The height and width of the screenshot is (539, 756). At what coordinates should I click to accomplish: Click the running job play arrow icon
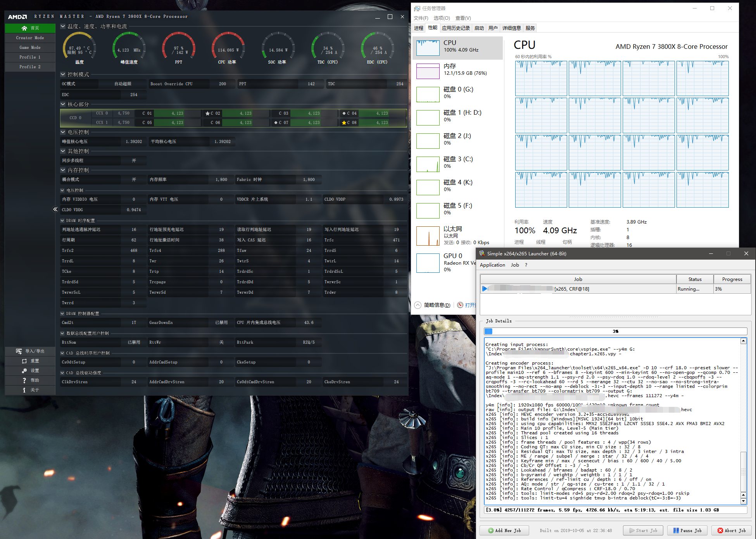point(485,289)
